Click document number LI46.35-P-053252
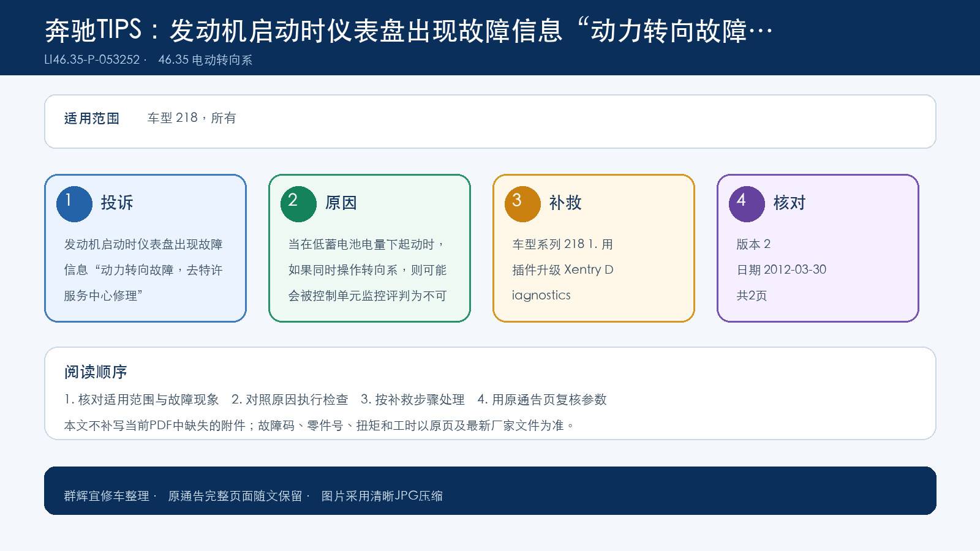980x551 pixels. click(92, 59)
